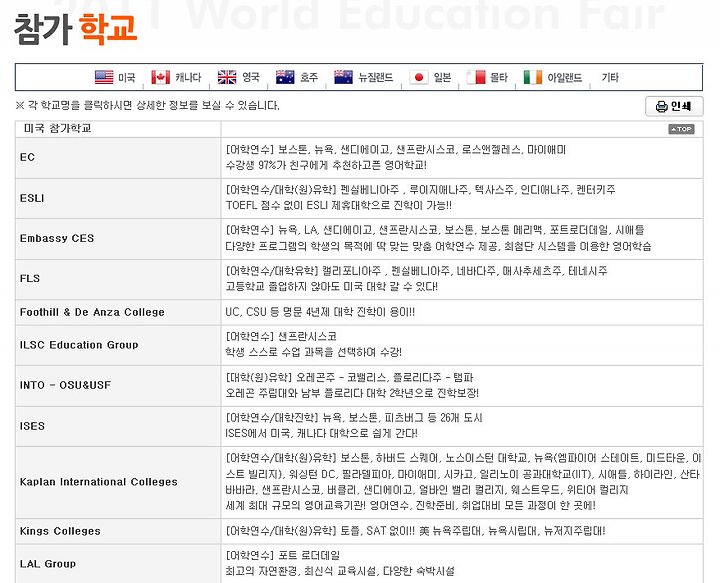Click the New Zealand flag icon next to 뉴질랜드
The width and height of the screenshot is (720, 583).
click(343, 77)
